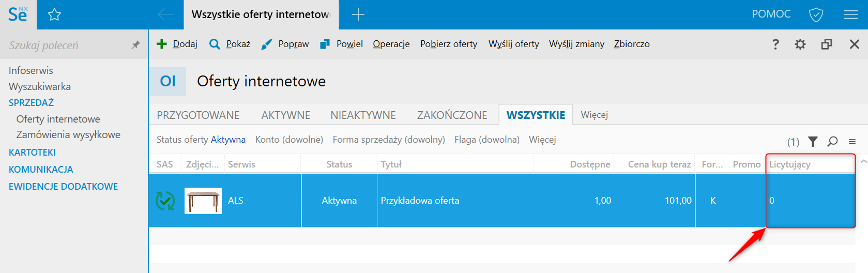Switch to AKTYWNE tab
This screenshot has width=868, height=273.
pos(286,115)
